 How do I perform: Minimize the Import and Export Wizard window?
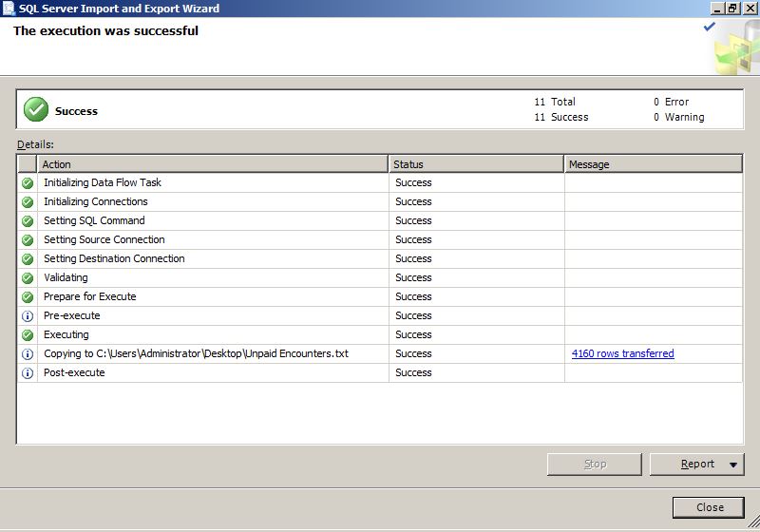coord(717,9)
